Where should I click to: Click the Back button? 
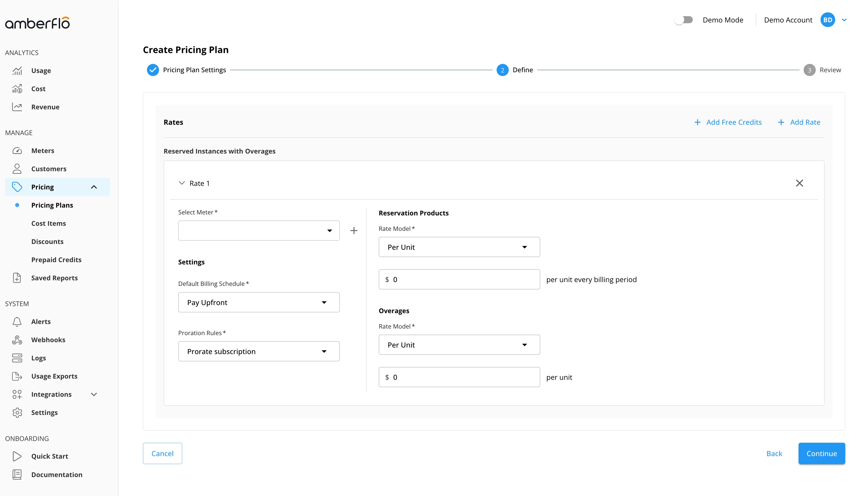[x=774, y=453]
